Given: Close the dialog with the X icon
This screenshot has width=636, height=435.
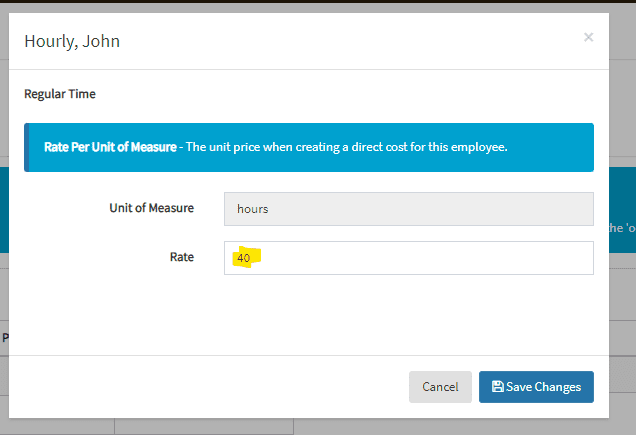Looking at the screenshot, I should pyautogui.click(x=588, y=37).
